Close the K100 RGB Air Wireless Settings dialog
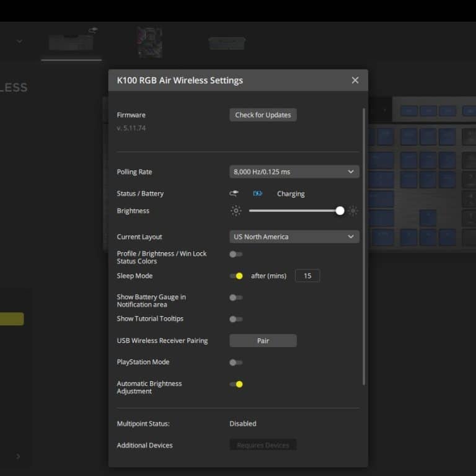The image size is (476, 476). point(355,80)
